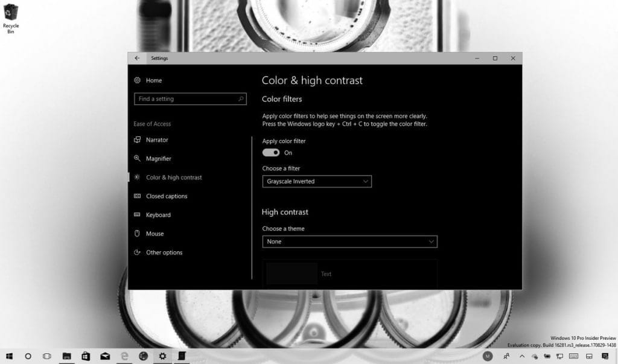
Task: Launch Microsoft Edge from the taskbar
Action: (124, 356)
